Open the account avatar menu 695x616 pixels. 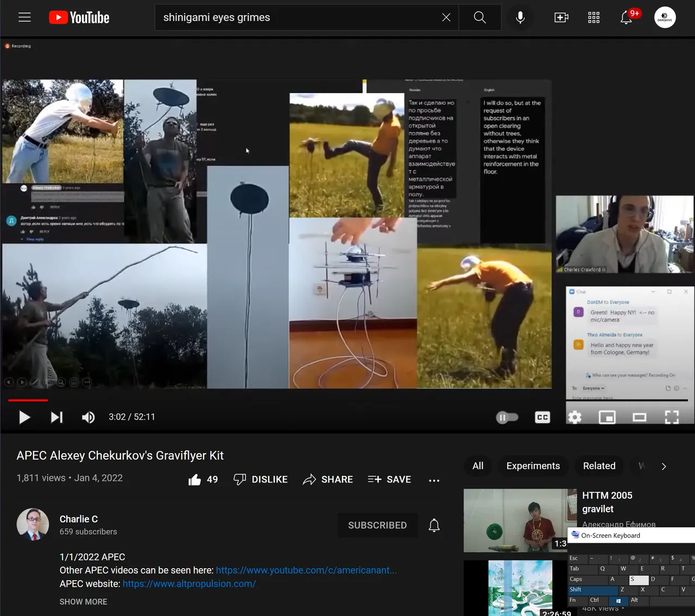pyautogui.click(x=665, y=17)
